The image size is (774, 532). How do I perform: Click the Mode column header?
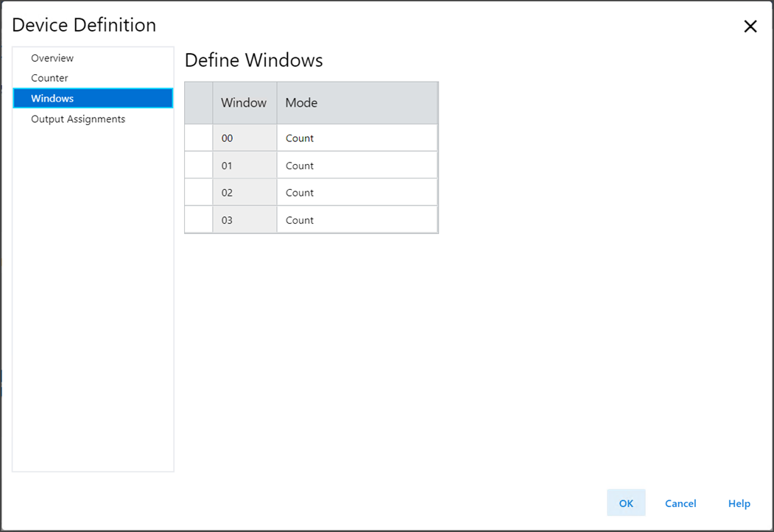[x=356, y=103]
